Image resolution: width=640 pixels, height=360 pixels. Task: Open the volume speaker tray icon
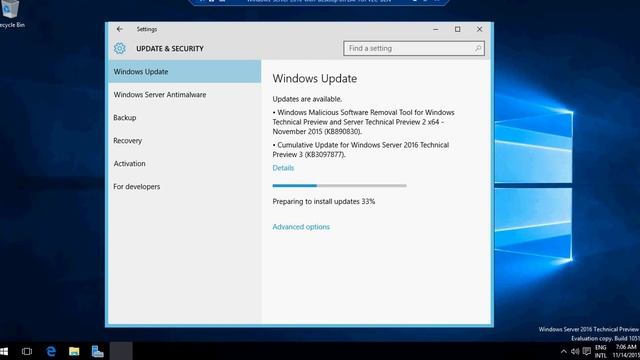(x=575, y=351)
